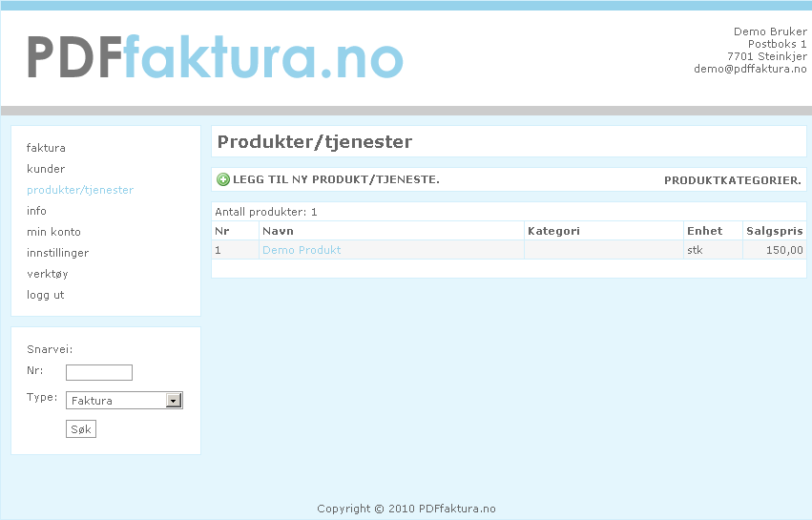
Task: Go to kunder in the sidebar
Action: (x=46, y=169)
